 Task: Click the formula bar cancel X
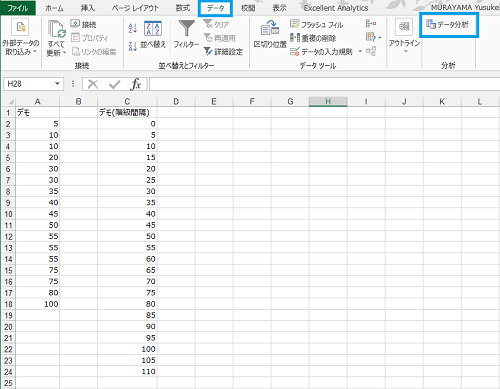click(93, 84)
